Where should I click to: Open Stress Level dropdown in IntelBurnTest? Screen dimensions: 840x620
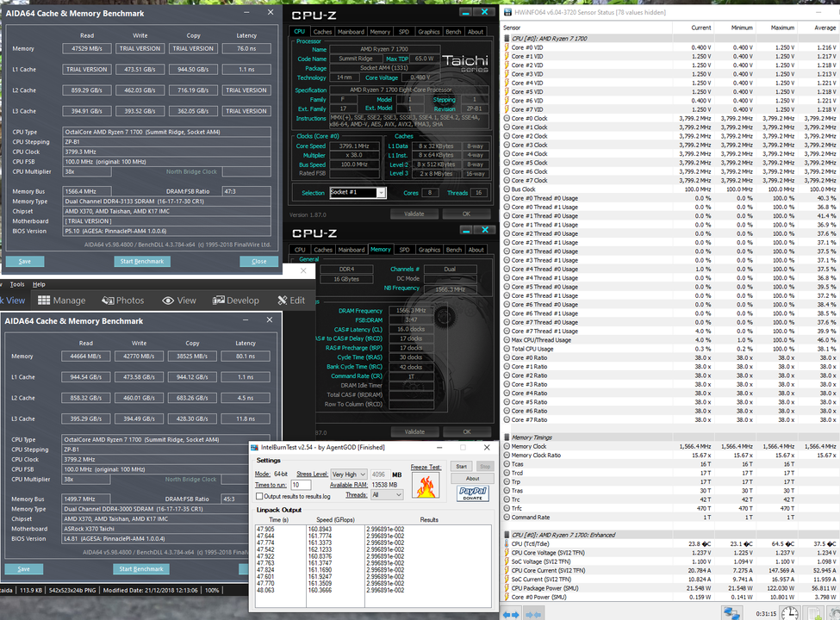pyautogui.click(x=349, y=474)
